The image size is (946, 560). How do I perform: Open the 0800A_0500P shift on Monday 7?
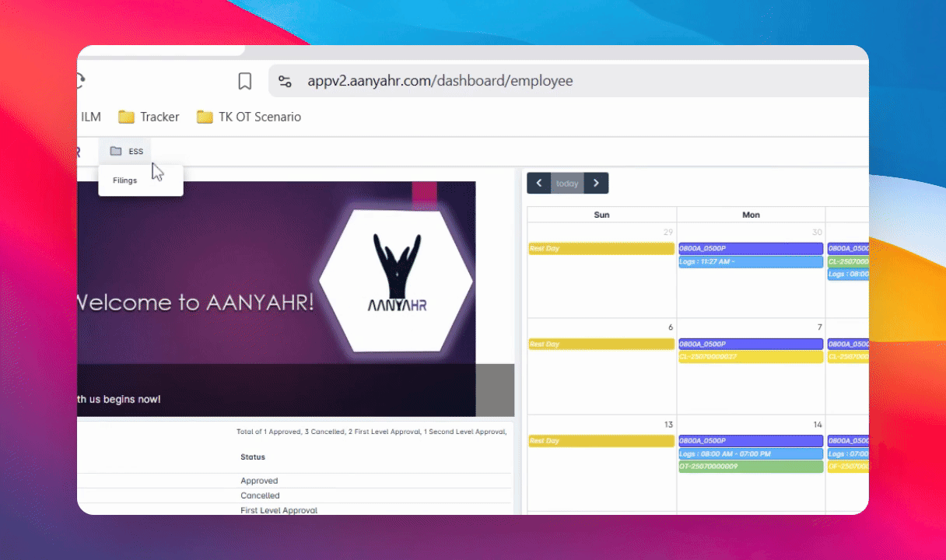coord(751,344)
